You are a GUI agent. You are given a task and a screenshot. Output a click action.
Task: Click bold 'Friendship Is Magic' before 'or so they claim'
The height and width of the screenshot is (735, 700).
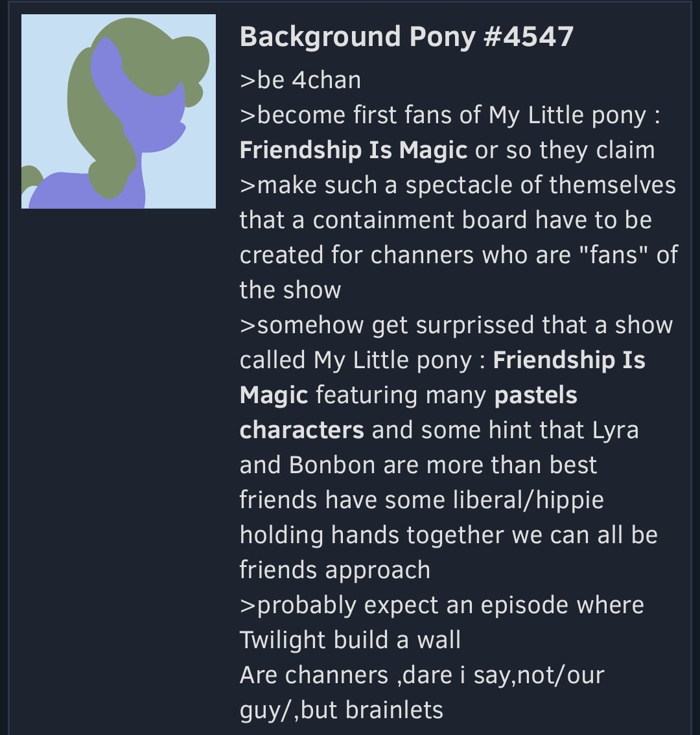point(353,150)
